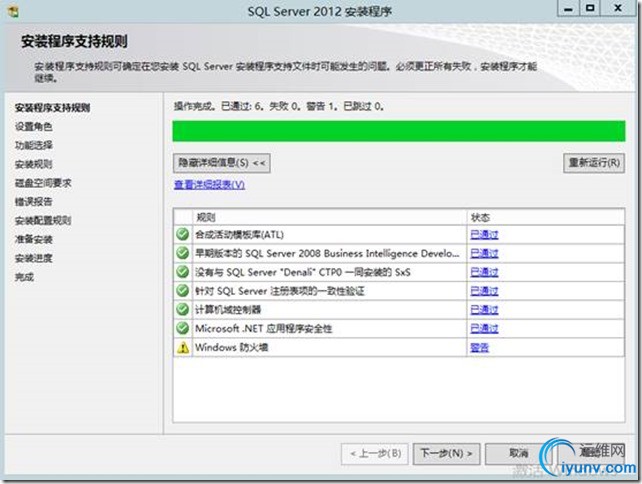Viewport: 642px width, 484px height.
Task: Open the 警告 link for Windows 防火墙
Action: [x=479, y=348]
